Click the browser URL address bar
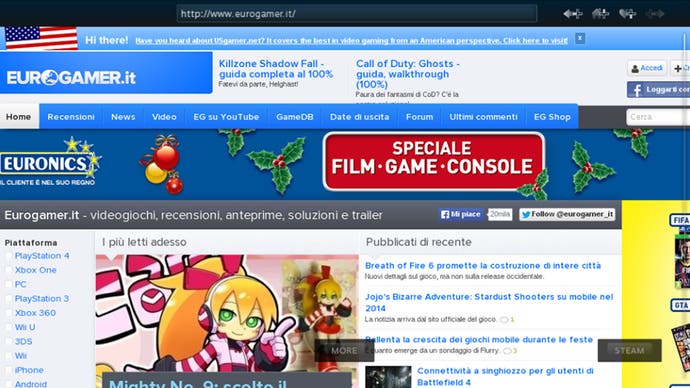Image resolution: width=690 pixels, height=388 pixels. click(356, 14)
